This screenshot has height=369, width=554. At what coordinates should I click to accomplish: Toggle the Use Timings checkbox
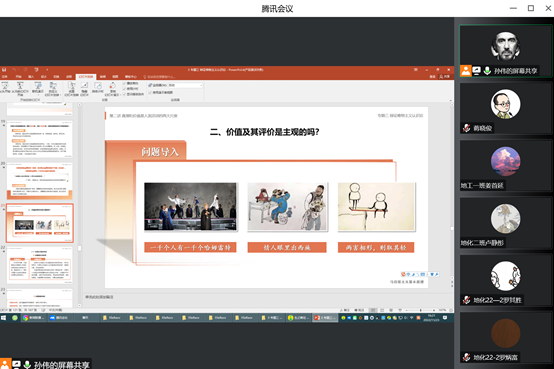(x=124, y=89)
